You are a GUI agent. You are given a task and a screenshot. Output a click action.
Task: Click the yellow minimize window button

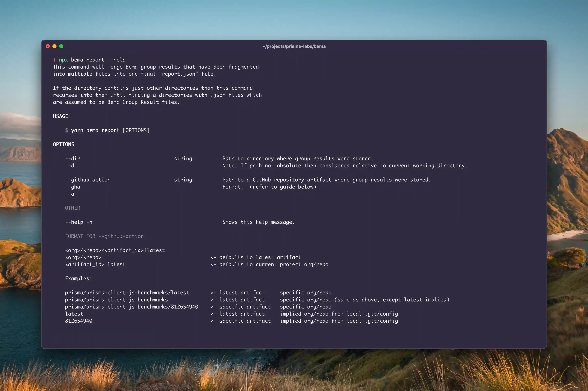54,46
